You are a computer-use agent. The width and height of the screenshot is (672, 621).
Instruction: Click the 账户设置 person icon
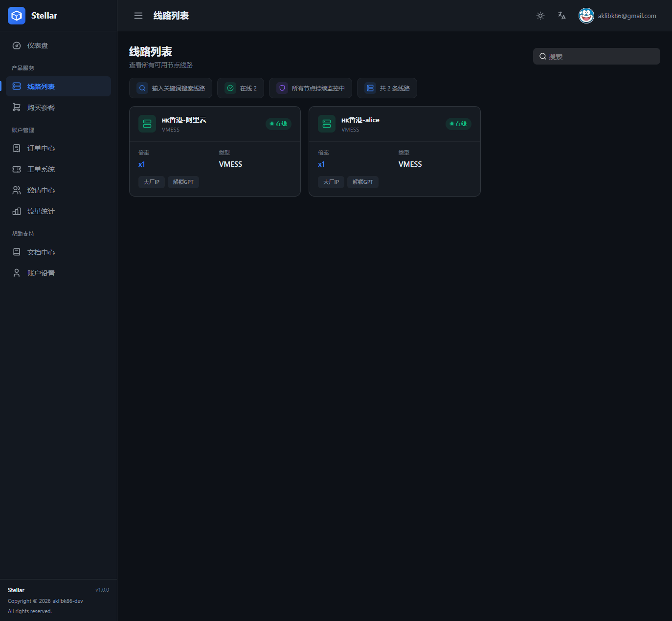pos(17,273)
